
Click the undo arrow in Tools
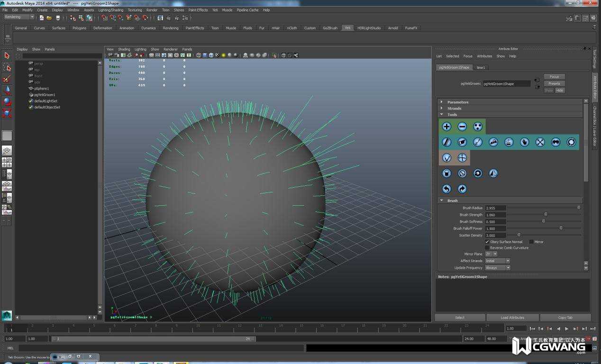click(446, 189)
